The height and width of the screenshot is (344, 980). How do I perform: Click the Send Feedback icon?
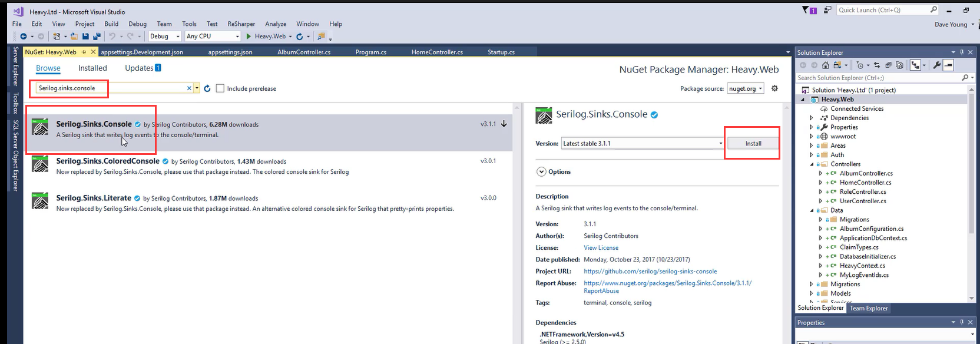(x=827, y=10)
